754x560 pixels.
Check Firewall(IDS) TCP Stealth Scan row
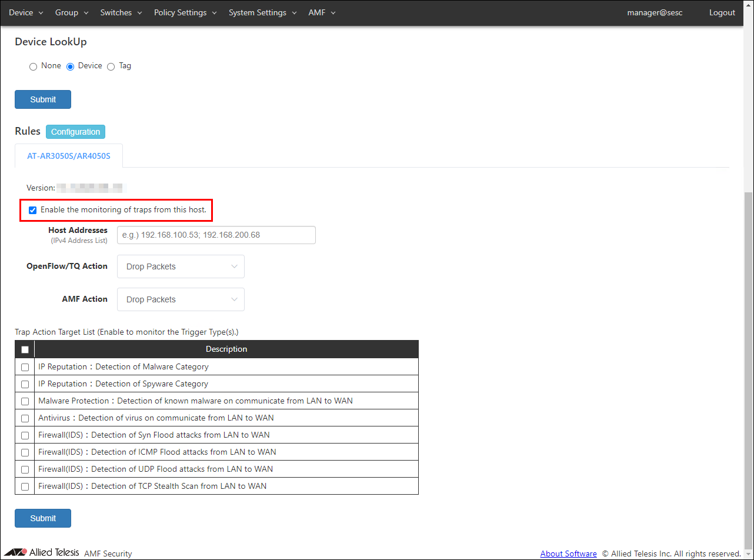click(x=25, y=486)
